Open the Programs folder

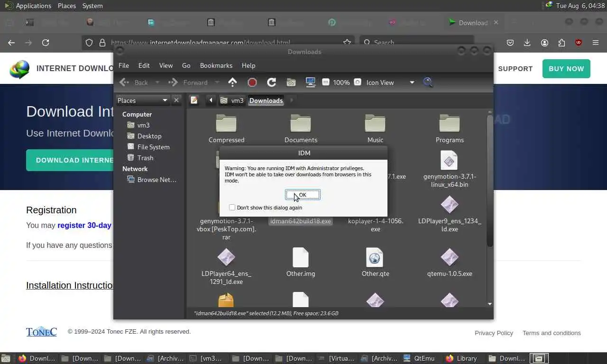coord(450,128)
